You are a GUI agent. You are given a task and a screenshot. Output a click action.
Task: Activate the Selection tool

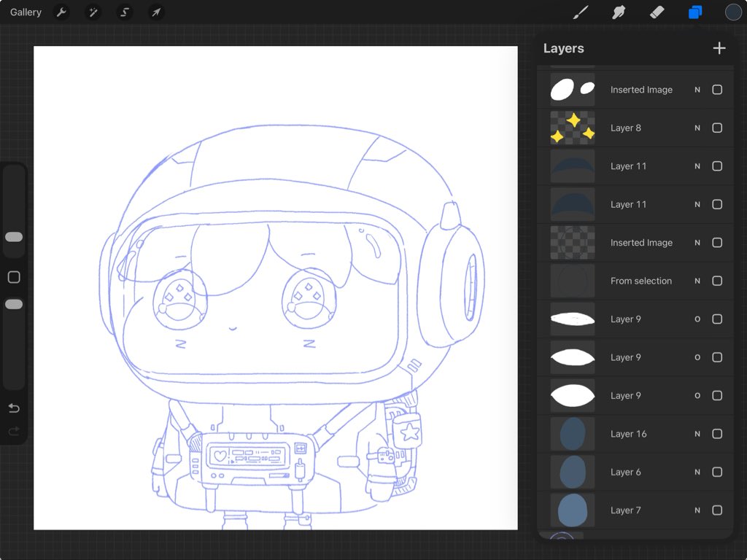(x=125, y=12)
